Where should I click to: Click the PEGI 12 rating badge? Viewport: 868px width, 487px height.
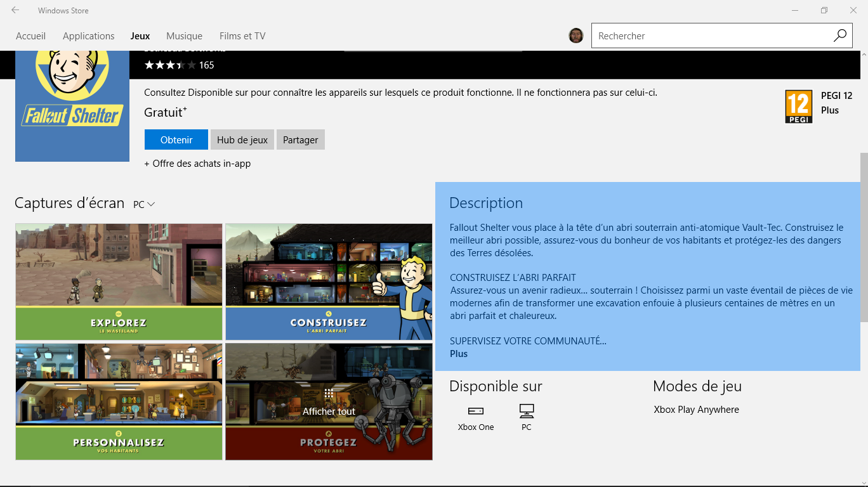799,107
